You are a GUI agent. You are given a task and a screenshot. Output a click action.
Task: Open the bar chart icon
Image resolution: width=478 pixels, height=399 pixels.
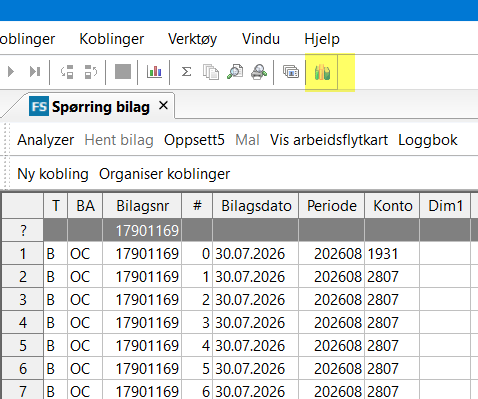[x=154, y=72]
